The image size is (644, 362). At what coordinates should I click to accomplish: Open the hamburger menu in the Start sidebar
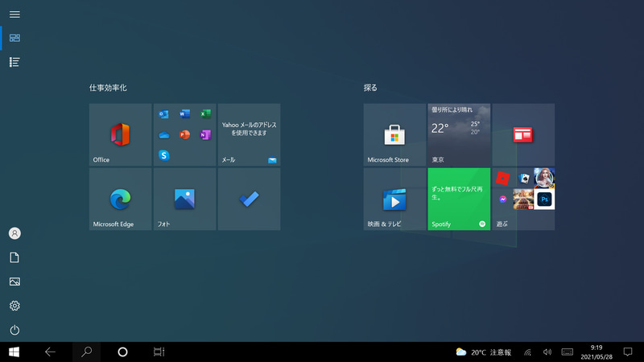(14, 14)
